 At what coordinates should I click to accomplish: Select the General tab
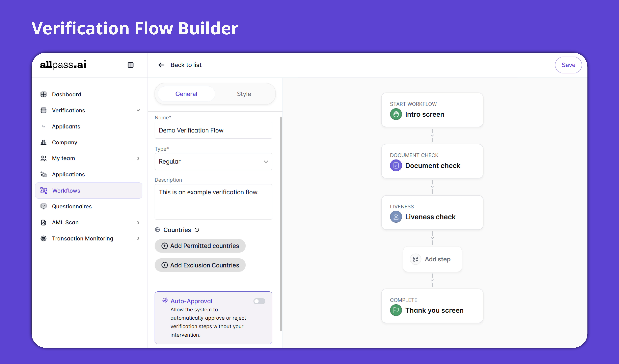[186, 94]
